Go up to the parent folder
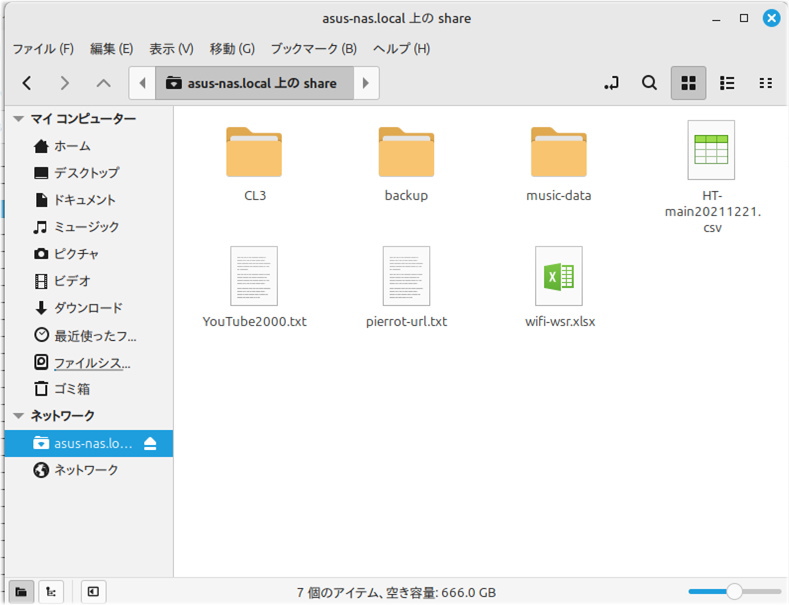The height and width of the screenshot is (605, 789). click(x=103, y=83)
